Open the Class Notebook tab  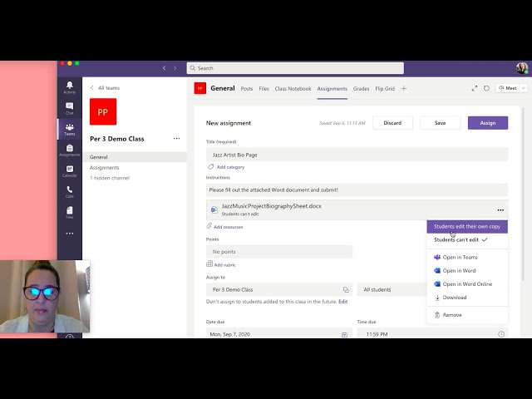pyautogui.click(x=293, y=89)
